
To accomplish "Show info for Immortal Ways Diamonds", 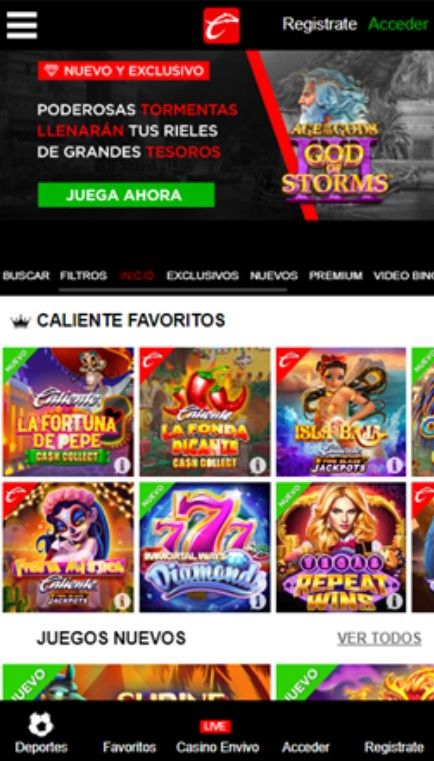I will tap(258, 601).
